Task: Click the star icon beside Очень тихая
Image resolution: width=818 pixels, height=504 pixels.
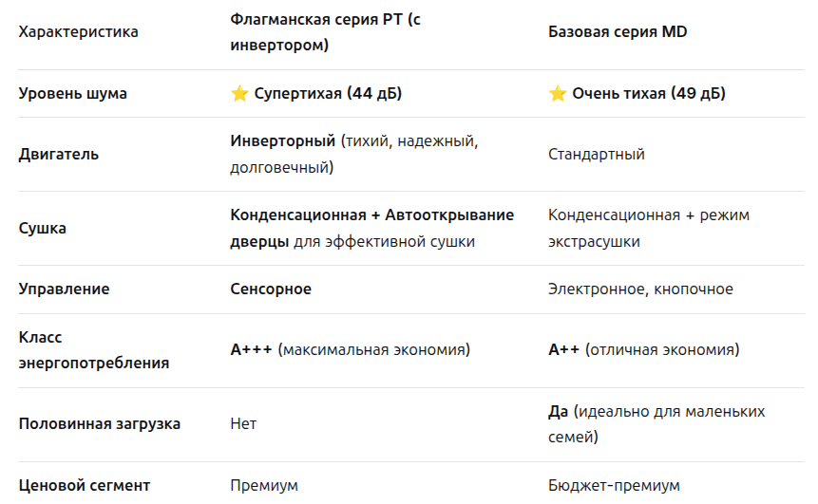Action: pos(558,94)
